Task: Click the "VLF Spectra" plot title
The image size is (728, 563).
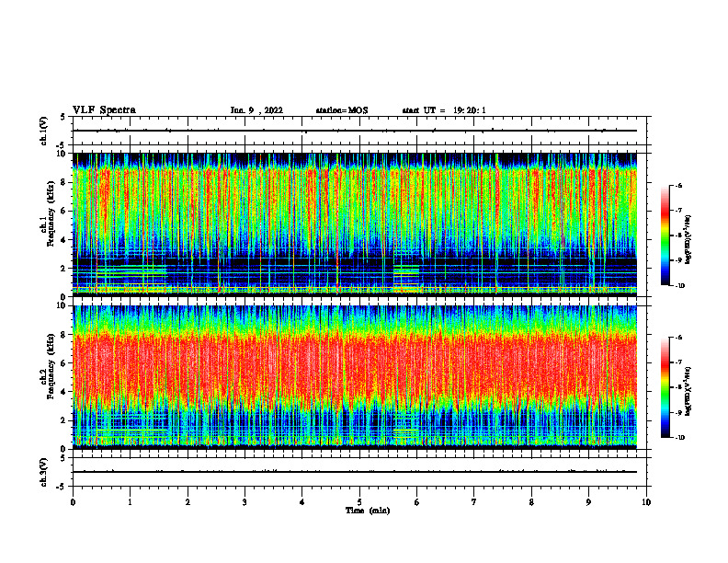Action: coord(104,110)
